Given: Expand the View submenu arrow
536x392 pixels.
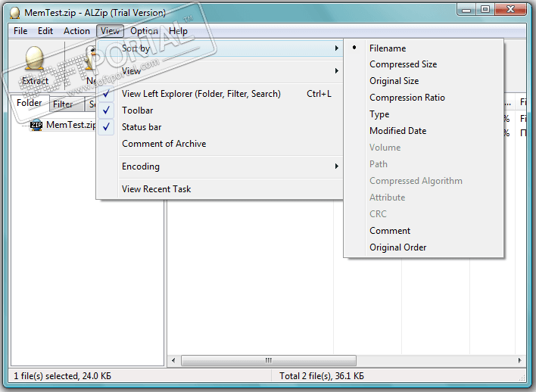Looking at the screenshot, I should (x=337, y=70).
